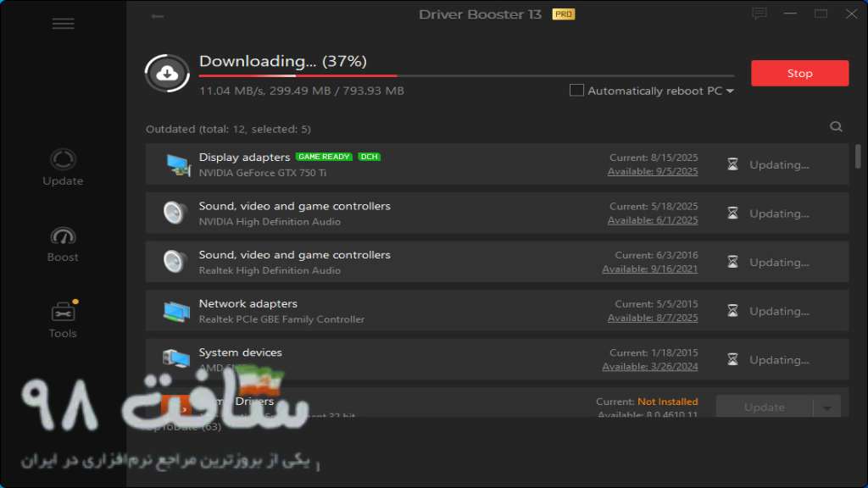Image resolution: width=868 pixels, height=488 pixels.
Task: Expand the Automatically reboot PC dropdown arrow
Action: [x=730, y=91]
